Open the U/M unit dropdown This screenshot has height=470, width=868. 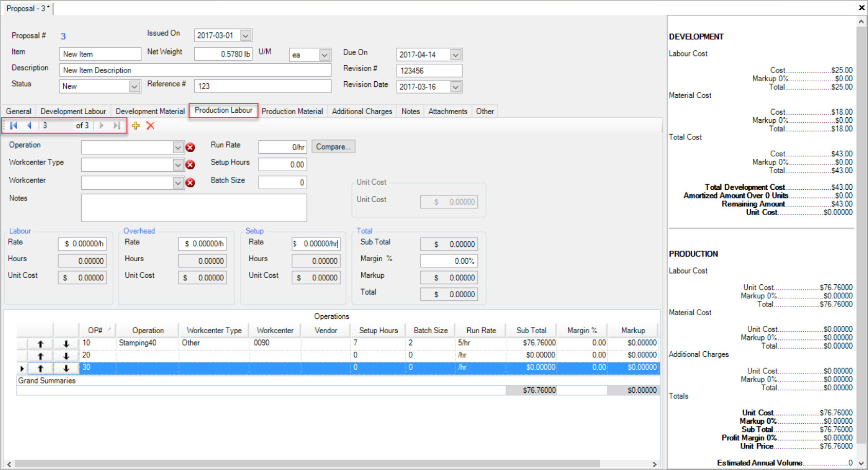pyautogui.click(x=324, y=55)
